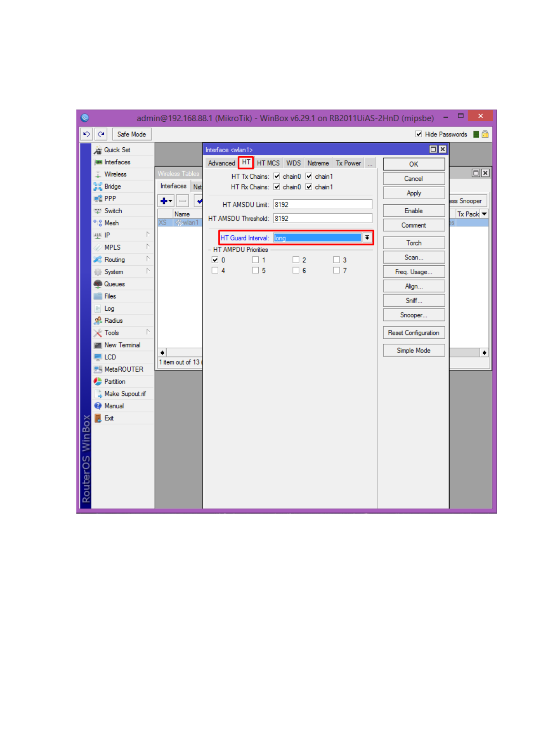Click the Torch button
This screenshot has width=535, height=756.
[x=414, y=243]
